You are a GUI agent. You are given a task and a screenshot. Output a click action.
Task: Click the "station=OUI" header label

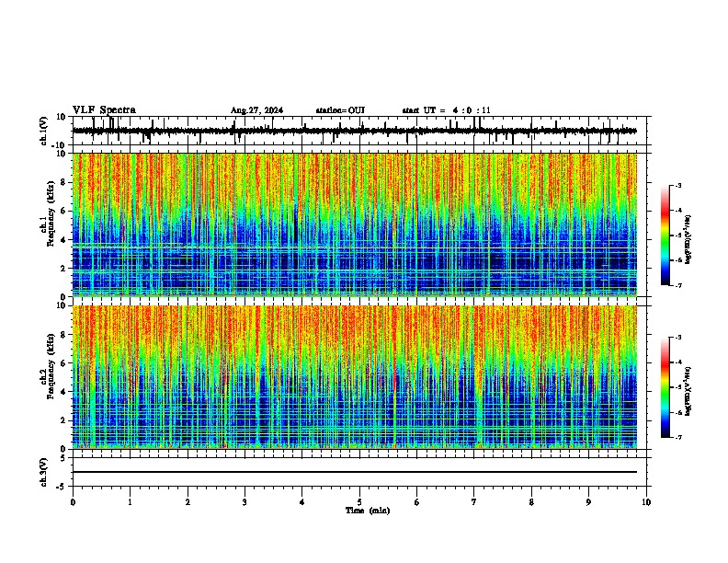340,110
